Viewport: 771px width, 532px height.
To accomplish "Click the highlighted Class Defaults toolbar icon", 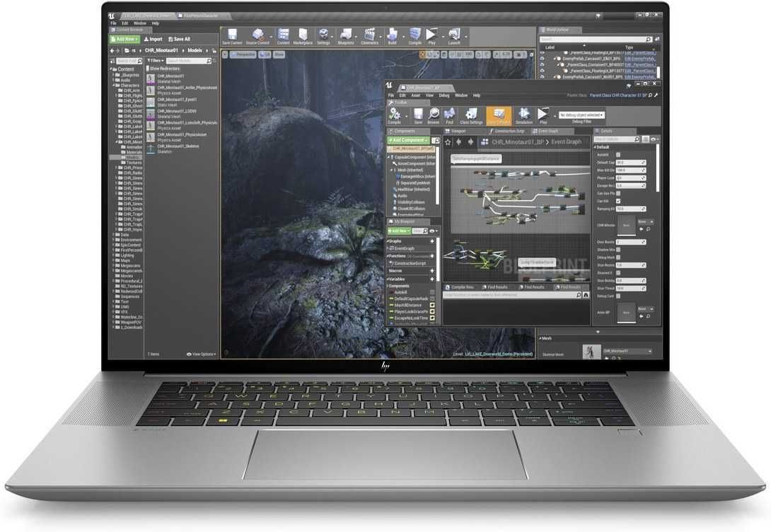I will pyautogui.click(x=499, y=116).
